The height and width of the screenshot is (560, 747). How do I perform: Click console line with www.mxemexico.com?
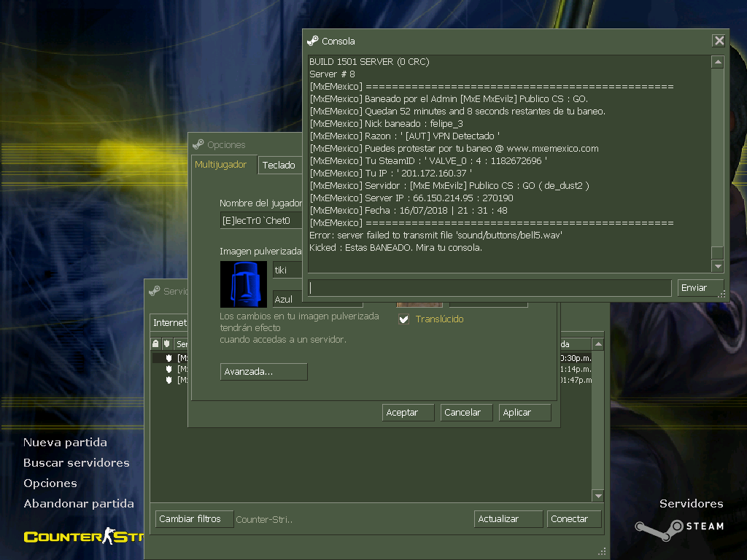(454, 148)
